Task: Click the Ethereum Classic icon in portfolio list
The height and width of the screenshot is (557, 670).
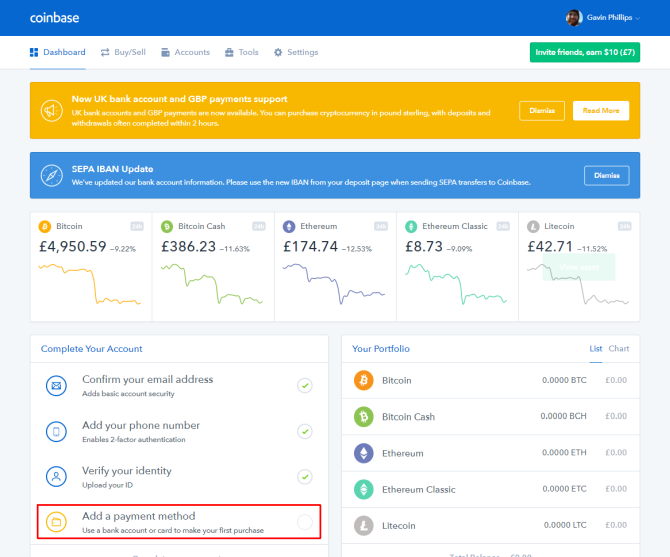Action: (364, 490)
